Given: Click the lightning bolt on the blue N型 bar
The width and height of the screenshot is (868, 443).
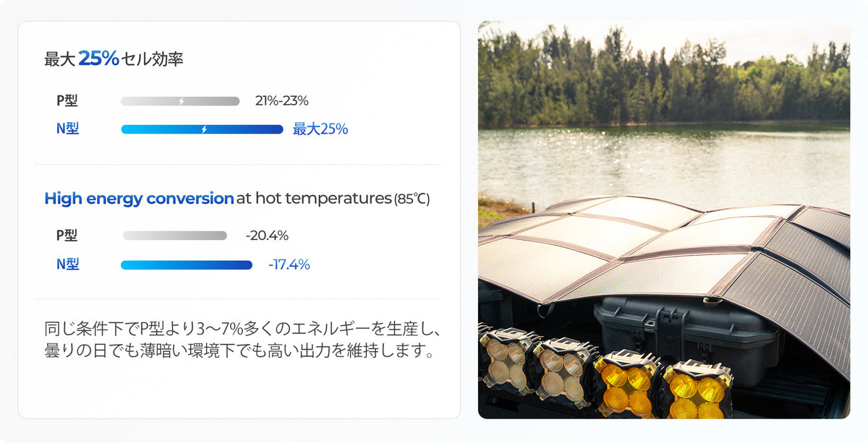Looking at the screenshot, I should 204,129.
